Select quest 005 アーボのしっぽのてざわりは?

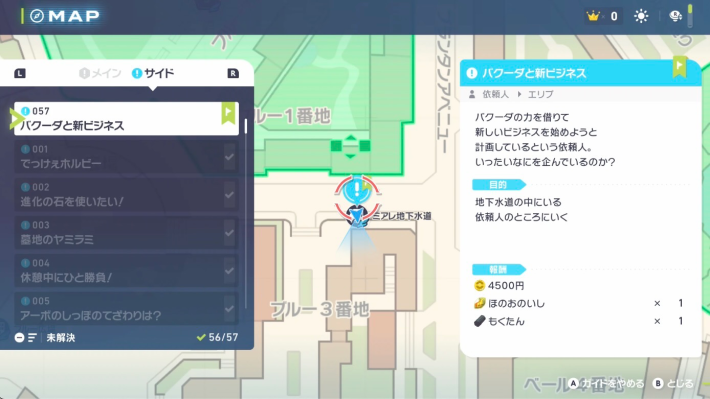pos(126,309)
